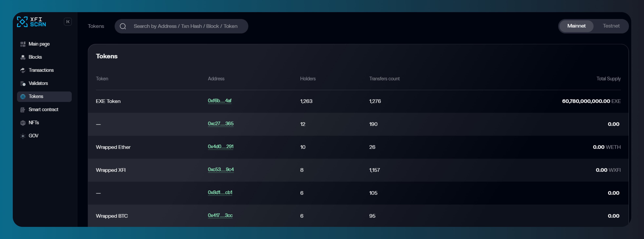Viewport: 644px width, 239px height.
Task: Click the Transactions arrows icon
Action: click(x=23, y=70)
